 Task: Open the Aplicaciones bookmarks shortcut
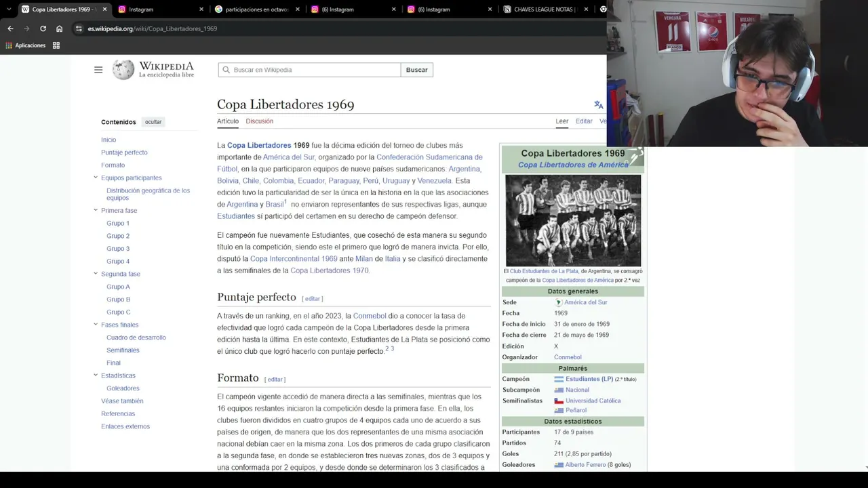pyautogui.click(x=26, y=45)
